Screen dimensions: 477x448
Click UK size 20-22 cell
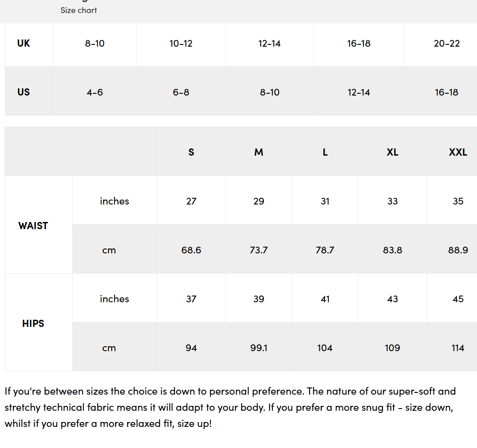[x=446, y=43]
